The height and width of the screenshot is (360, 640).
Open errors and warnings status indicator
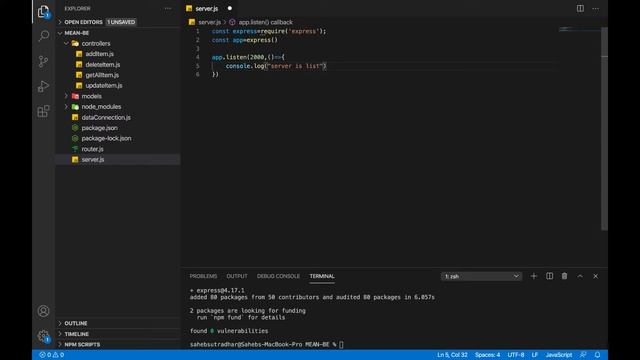[x=51, y=355]
